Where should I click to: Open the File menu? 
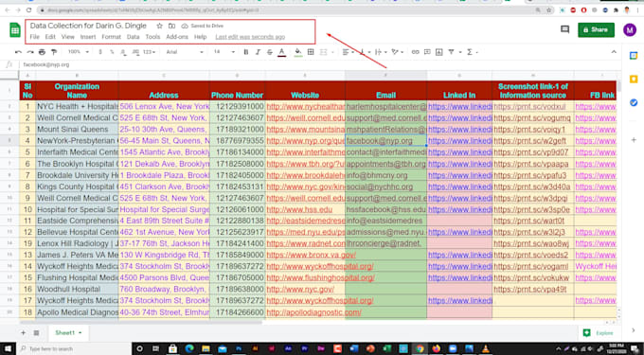[x=35, y=37]
